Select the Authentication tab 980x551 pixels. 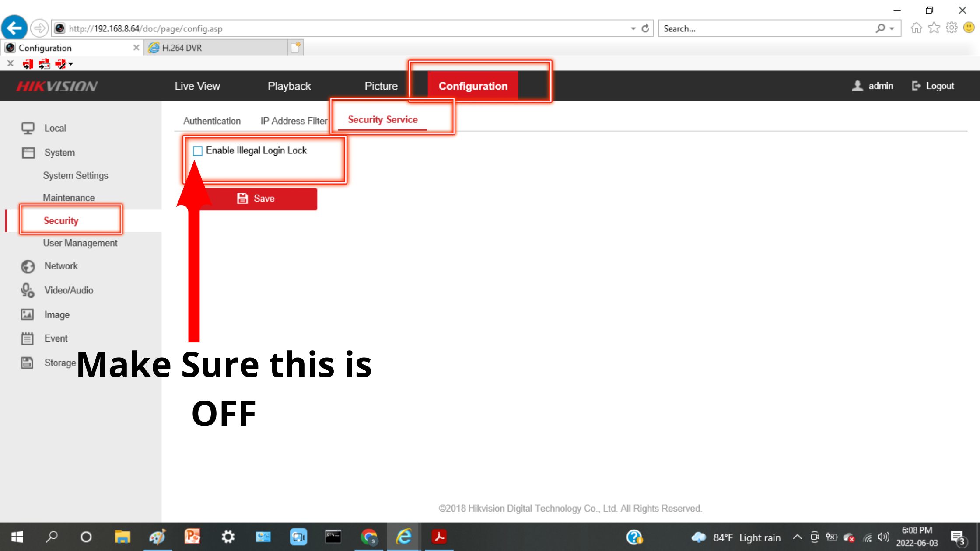point(211,120)
